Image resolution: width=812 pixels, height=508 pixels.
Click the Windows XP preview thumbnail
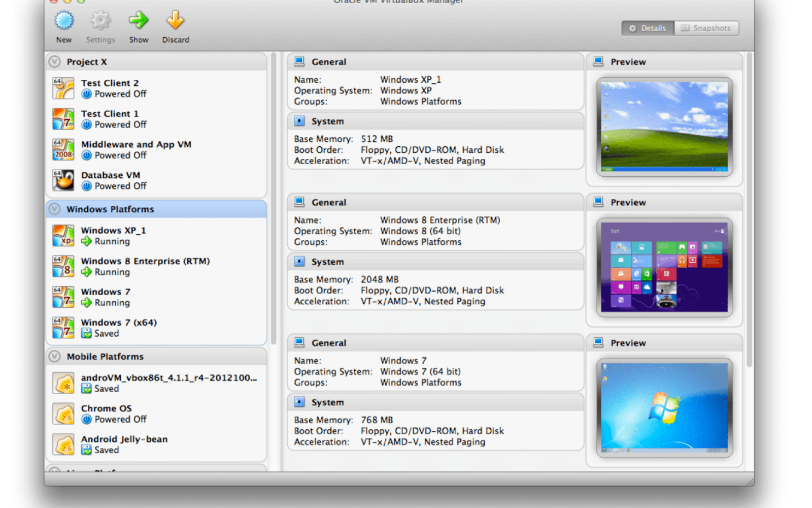[x=664, y=126]
